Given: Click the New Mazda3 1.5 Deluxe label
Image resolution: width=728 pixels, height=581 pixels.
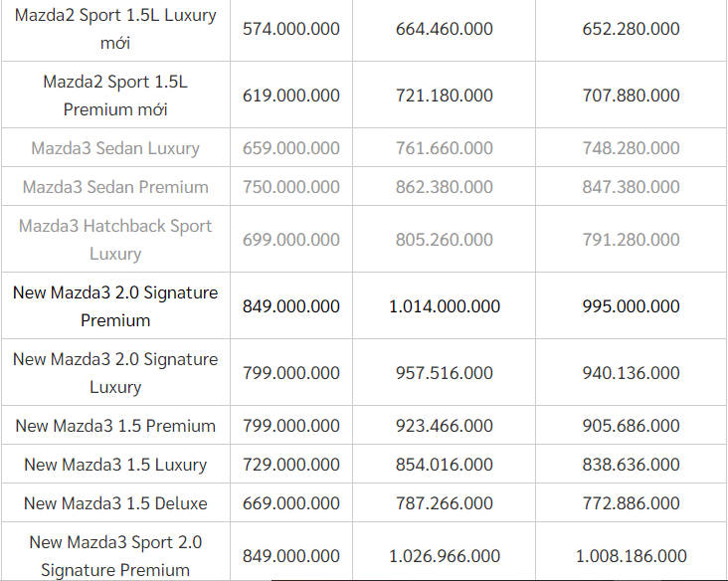Looking at the screenshot, I should [115, 503].
